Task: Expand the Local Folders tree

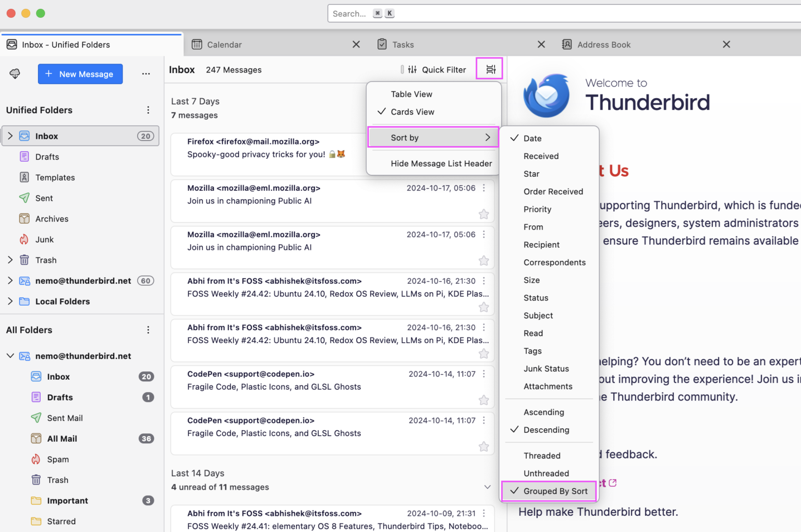Action: click(10, 301)
